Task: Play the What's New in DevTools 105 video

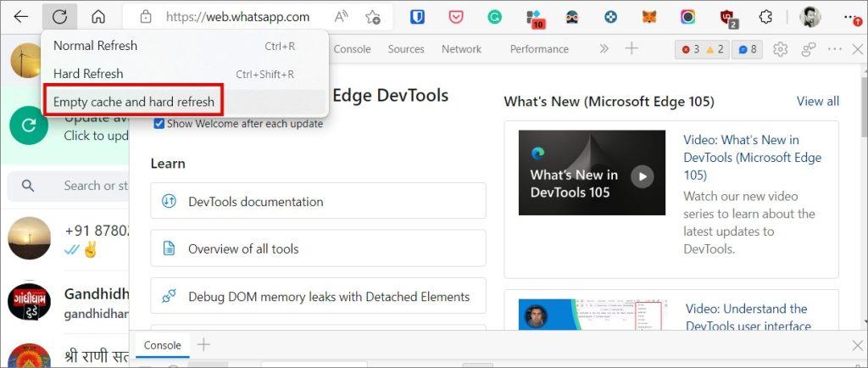Action: point(643,177)
